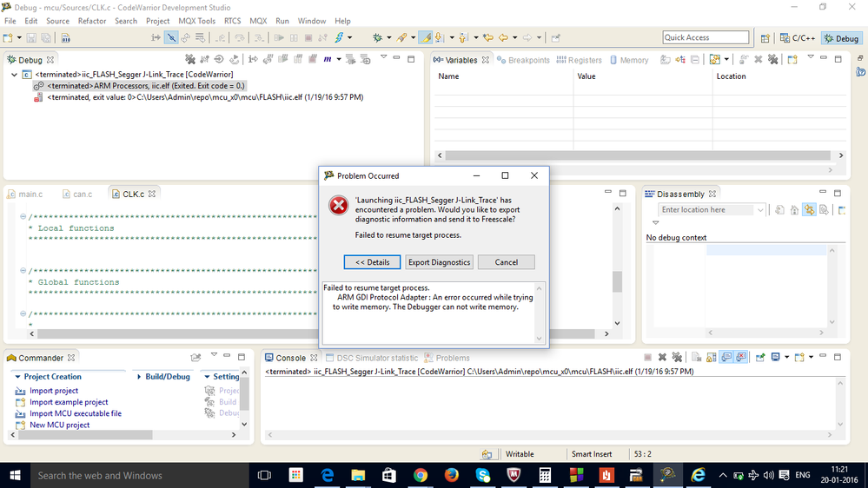Collapse the iic_FLASH_Segger J-Link_Trace launch node

tap(14, 74)
